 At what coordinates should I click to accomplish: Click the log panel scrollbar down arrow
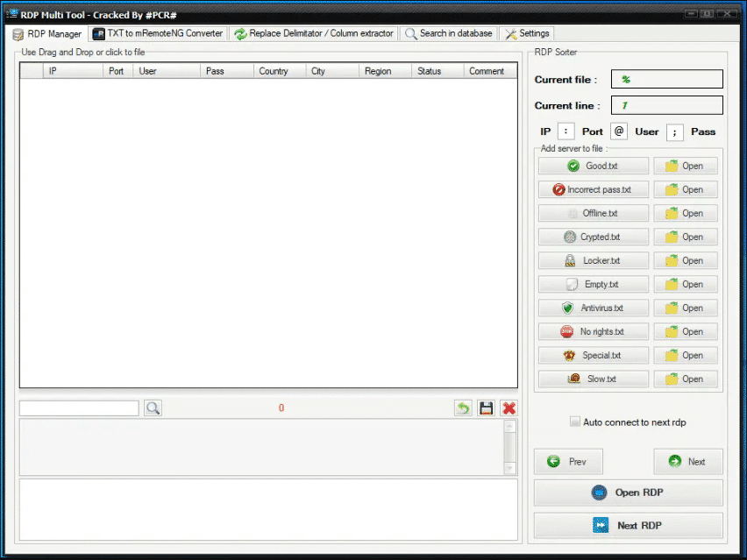(509, 469)
